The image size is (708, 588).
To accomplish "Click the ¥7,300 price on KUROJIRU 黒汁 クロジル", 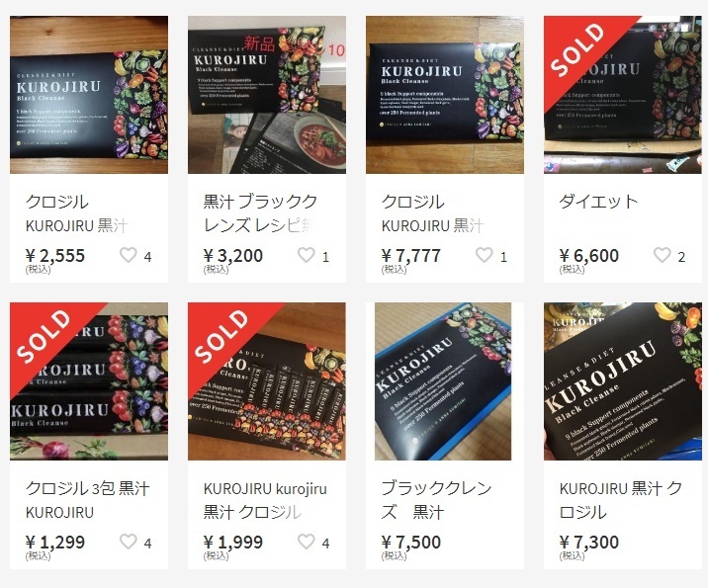I will click(x=588, y=542).
